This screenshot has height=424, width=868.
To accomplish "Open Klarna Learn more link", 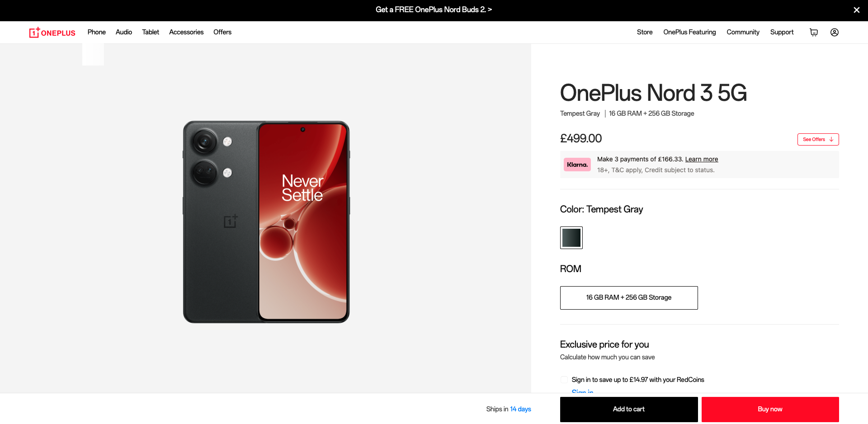I will [702, 159].
